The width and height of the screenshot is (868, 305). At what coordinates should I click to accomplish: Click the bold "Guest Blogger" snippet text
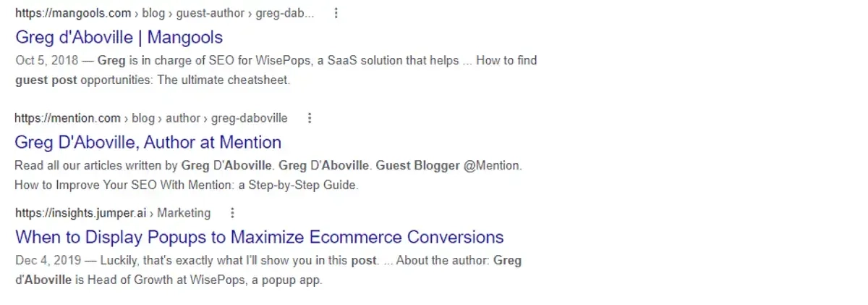418,165
